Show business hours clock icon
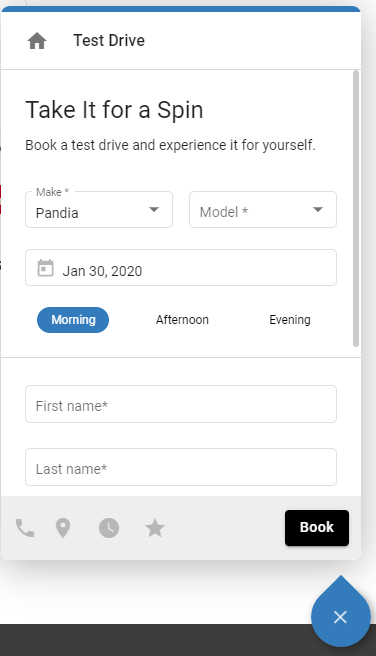Viewport: 376px width, 656px height. (x=109, y=528)
